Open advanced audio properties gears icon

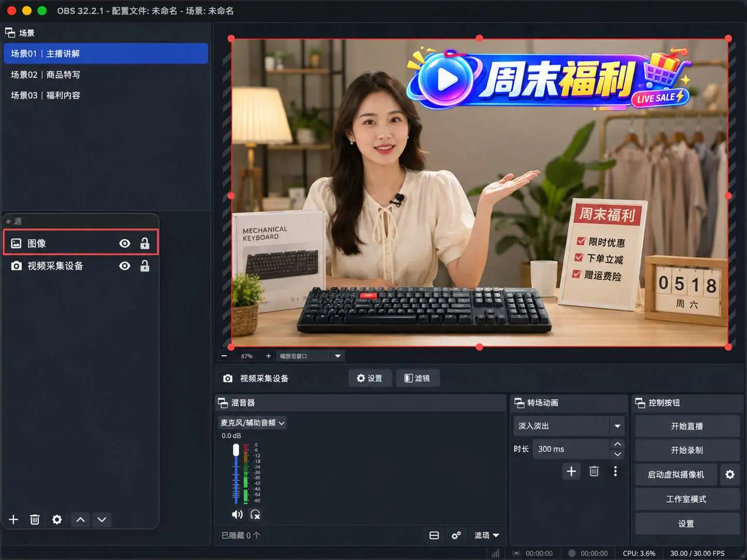(x=456, y=535)
